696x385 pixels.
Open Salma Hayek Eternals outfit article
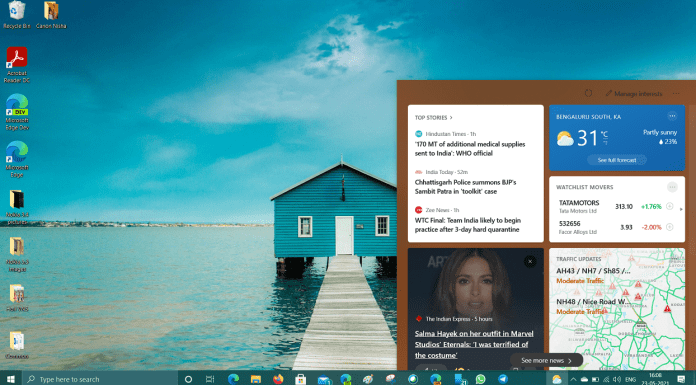point(474,344)
